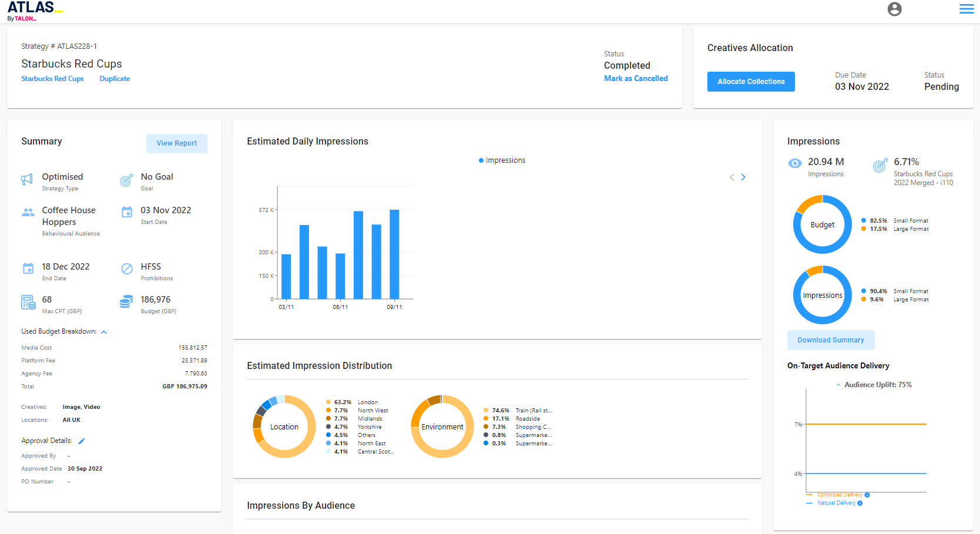
Task: Click Mark as Cancelled link
Action: pos(636,78)
